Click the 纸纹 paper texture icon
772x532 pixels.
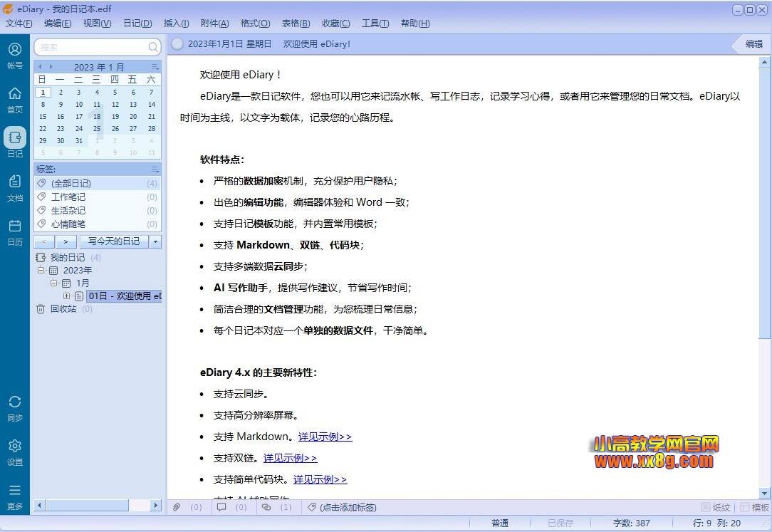pos(706,507)
